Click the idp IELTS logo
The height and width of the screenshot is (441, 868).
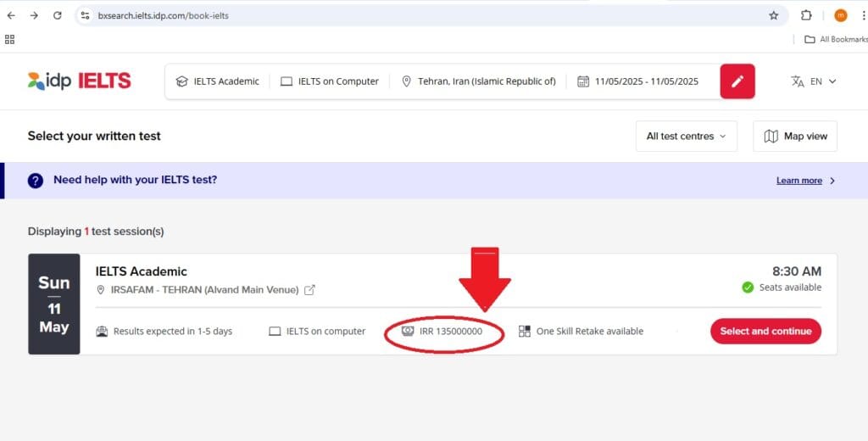79,81
